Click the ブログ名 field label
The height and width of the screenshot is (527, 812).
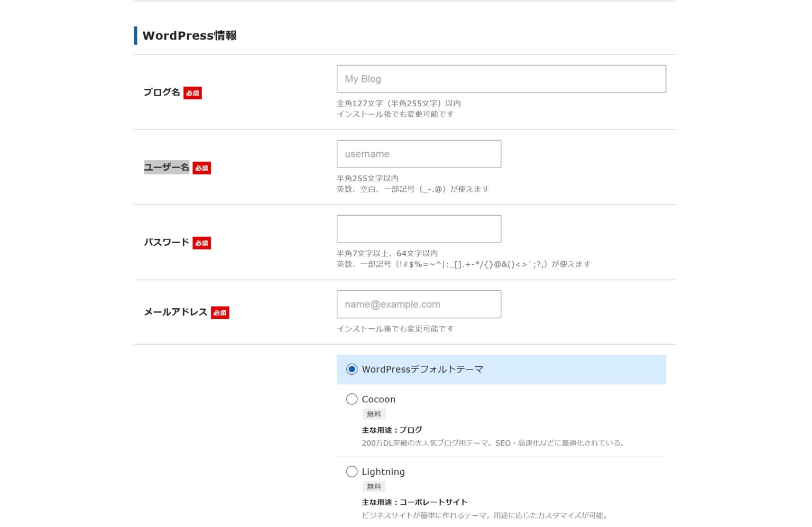click(x=162, y=93)
